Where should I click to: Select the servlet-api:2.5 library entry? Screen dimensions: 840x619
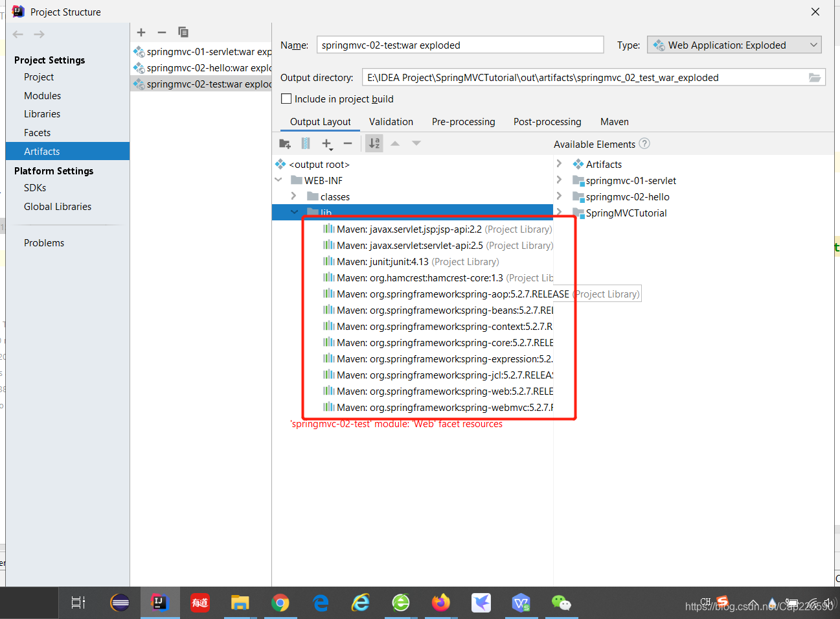click(x=438, y=246)
